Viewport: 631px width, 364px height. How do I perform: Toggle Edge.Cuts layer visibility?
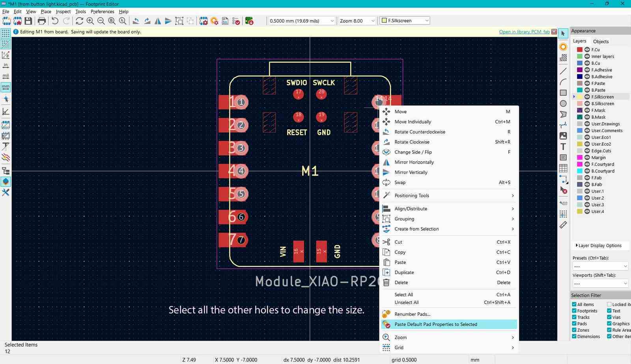point(586,151)
